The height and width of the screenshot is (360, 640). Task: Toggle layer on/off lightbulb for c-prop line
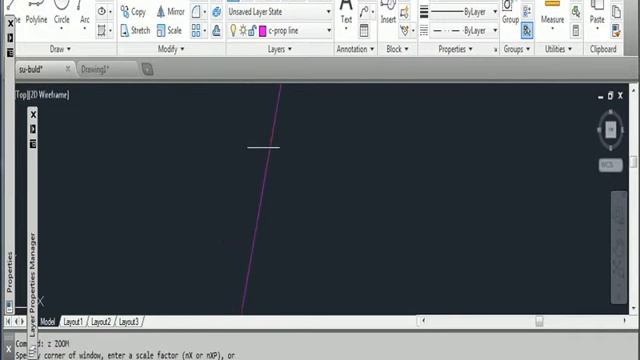click(x=233, y=31)
